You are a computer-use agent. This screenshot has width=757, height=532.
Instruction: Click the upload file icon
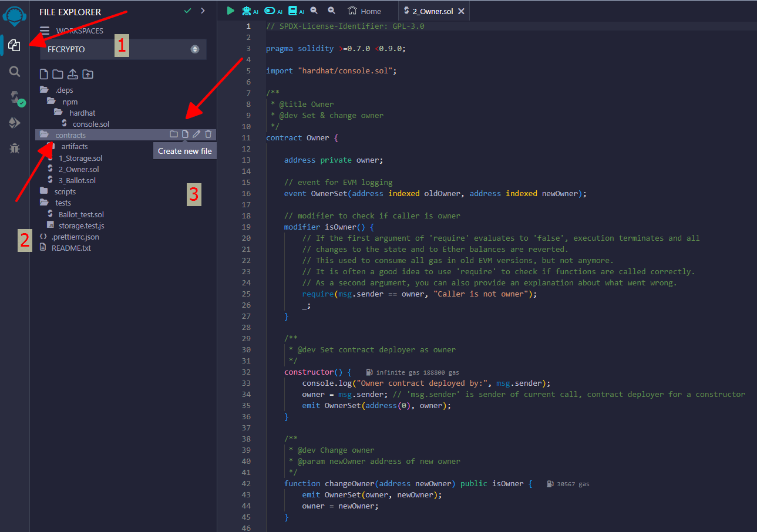click(x=73, y=75)
